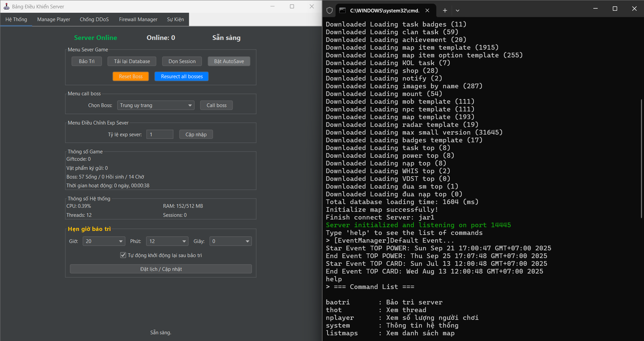This screenshot has width=644, height=341.
Task: Select the Sự Kiện tab
Action: click(176, 19)
